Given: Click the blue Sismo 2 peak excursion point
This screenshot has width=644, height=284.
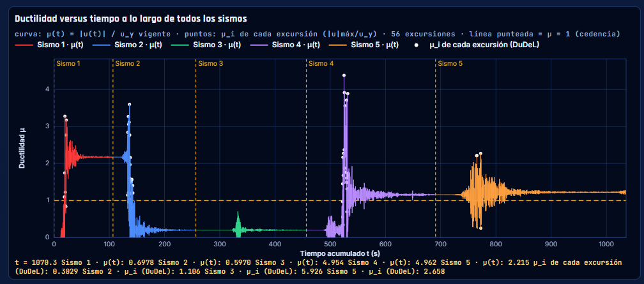Looking at the screenshot, I should (x=129, y=104).
